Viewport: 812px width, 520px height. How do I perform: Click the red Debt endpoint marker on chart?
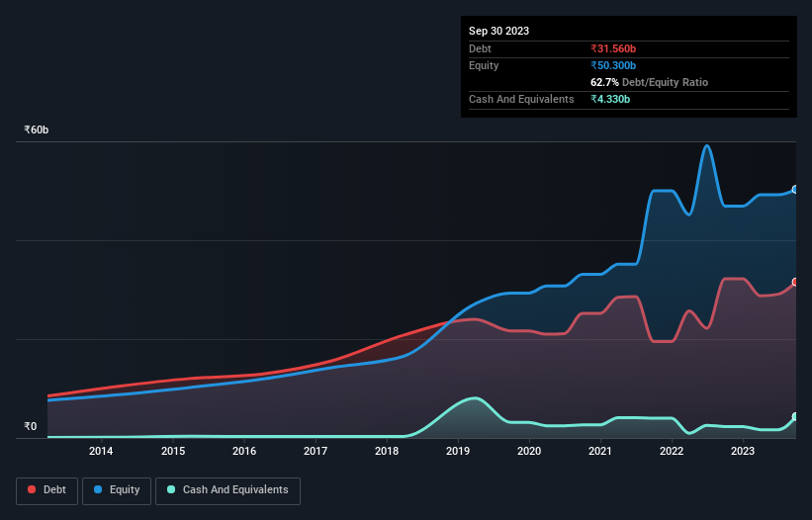[795, 282]
